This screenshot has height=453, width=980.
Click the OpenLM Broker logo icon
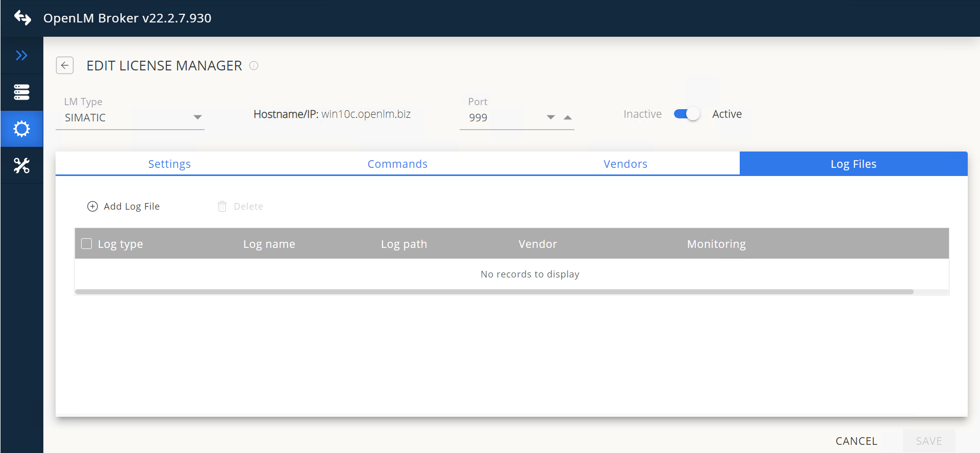pos(22,18)
